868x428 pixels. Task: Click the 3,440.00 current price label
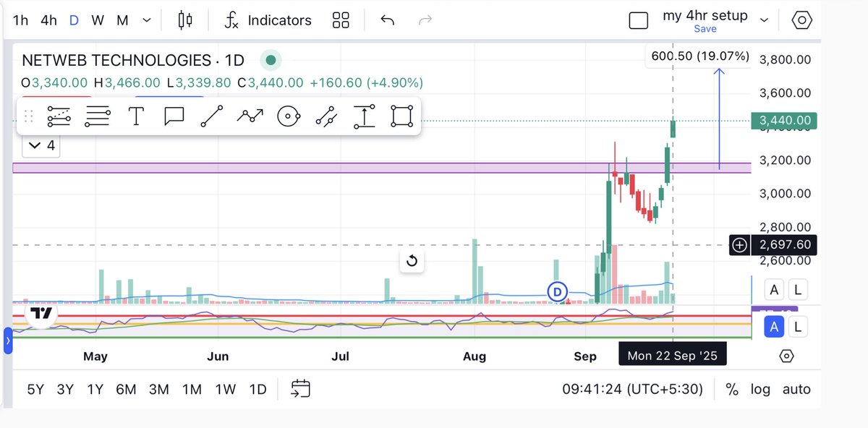[784, 121]
